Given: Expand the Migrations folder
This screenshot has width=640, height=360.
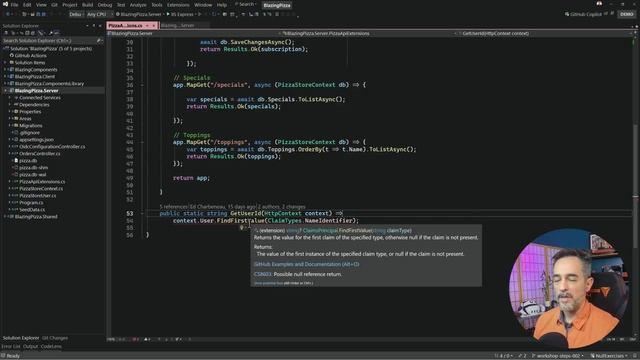Looking at the screenshot, I should click(10, 125).
